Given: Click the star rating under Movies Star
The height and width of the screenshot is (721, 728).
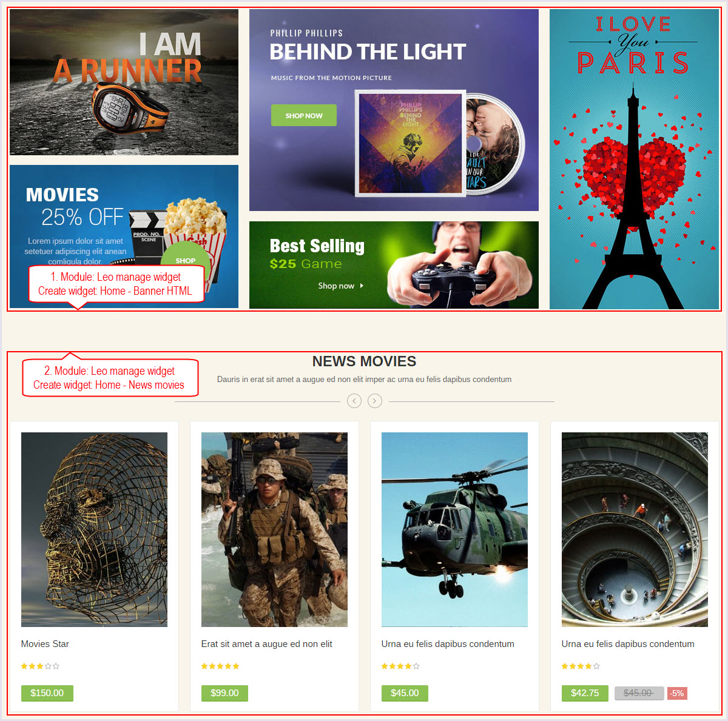Looking at the screenshot, I should [40, 666].
